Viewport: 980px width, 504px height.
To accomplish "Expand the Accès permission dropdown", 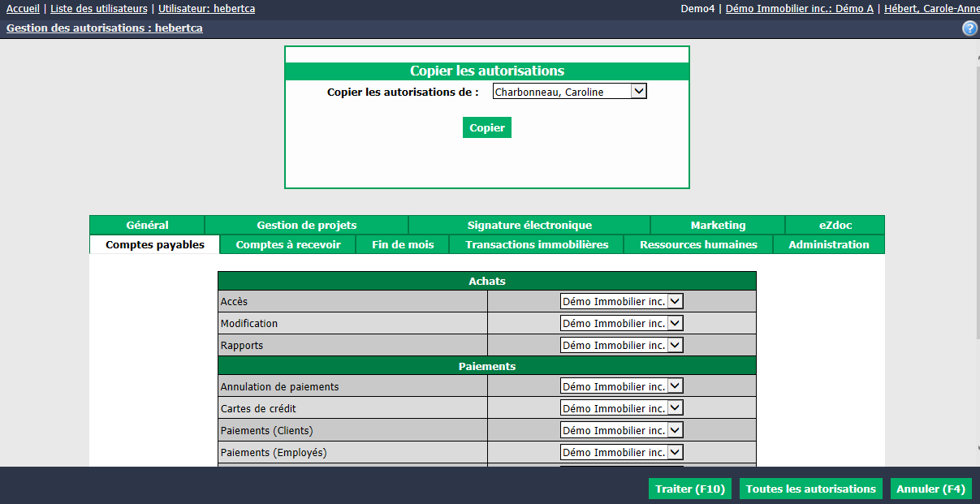I will point(622,301).
